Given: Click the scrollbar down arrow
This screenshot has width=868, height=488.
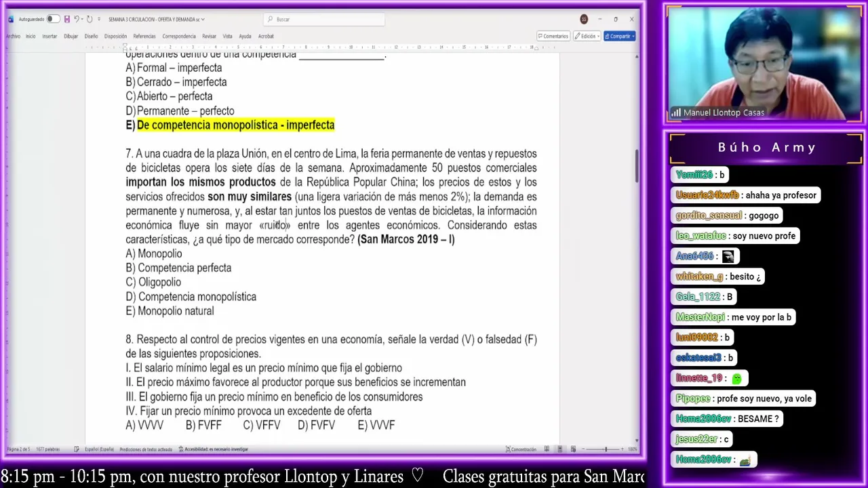Looking at the screenshot, I should tap(636, 440).
